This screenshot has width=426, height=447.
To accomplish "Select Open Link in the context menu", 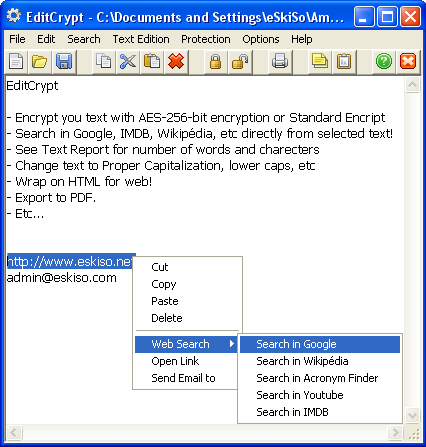I will [186, 361].
